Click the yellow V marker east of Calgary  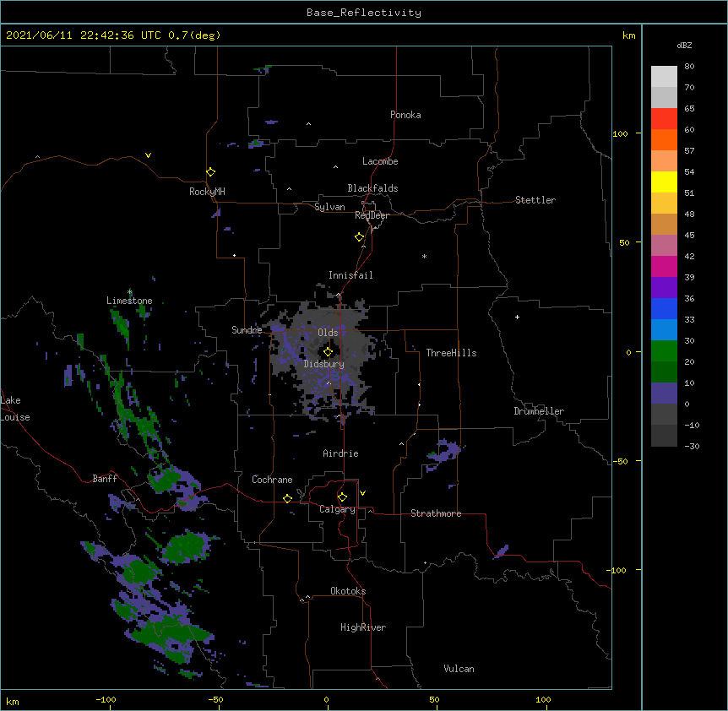click(x=362, y=493)
